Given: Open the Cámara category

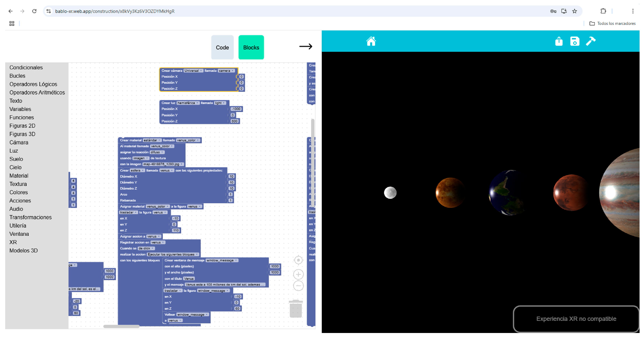Looking at the screenshot, I should pos(19,142).
